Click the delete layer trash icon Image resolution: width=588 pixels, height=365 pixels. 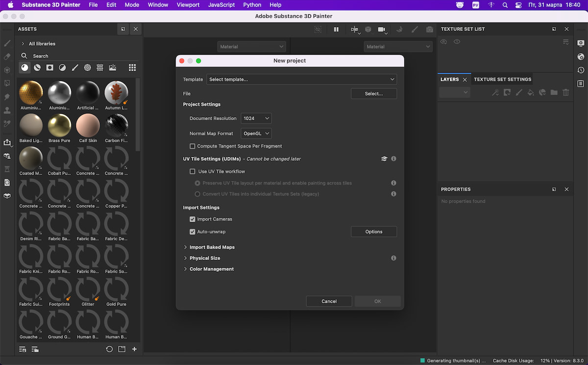[x=565, y=92]
